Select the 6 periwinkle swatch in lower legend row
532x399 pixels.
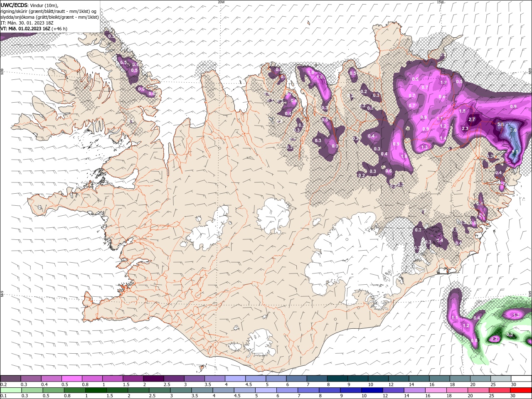(x=287, y=390)
